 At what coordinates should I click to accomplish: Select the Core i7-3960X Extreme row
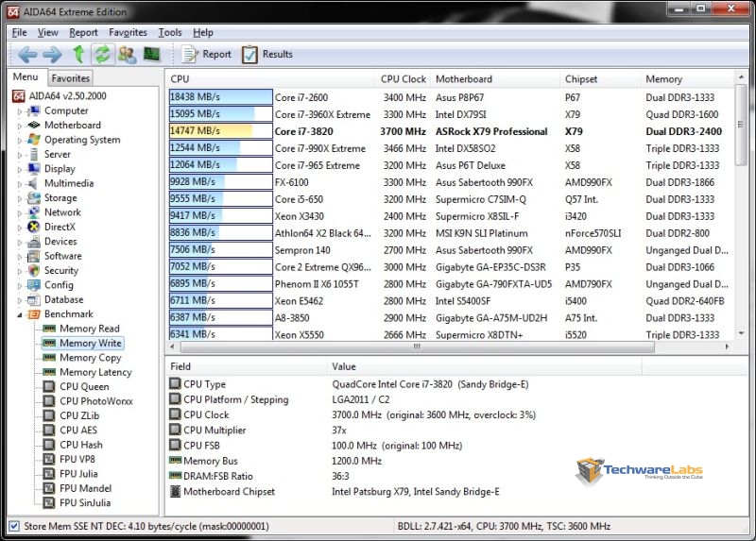(x=451, y=114)
